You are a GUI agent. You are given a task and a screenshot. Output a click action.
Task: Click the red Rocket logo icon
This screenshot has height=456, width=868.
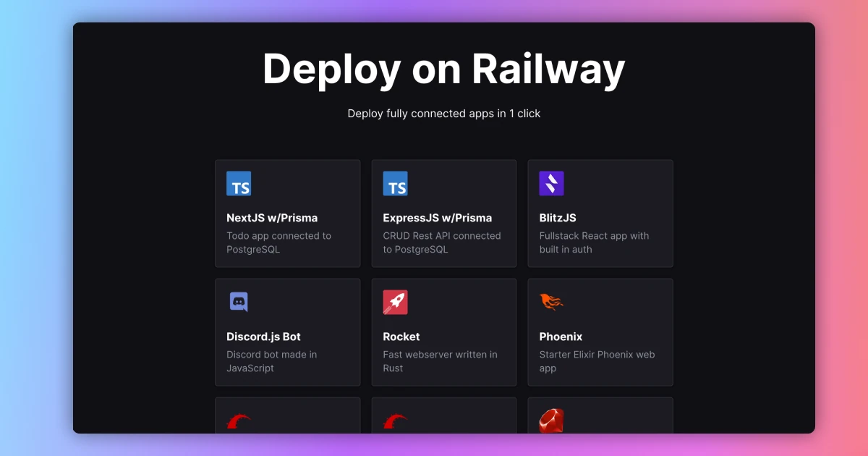pyautogui.click(x=395, y=303)
